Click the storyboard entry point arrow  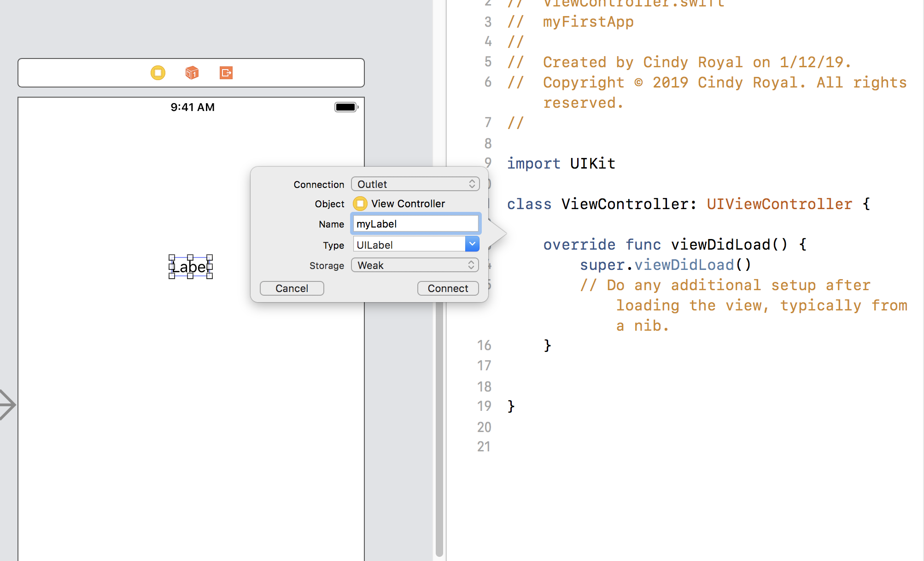[7, 405]
